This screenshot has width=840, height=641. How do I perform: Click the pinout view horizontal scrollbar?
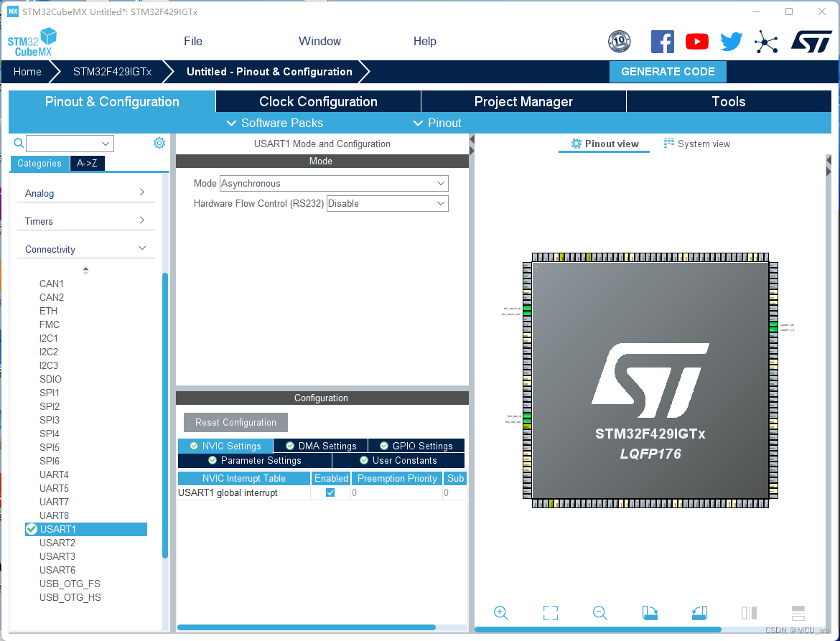pos(598,630)
